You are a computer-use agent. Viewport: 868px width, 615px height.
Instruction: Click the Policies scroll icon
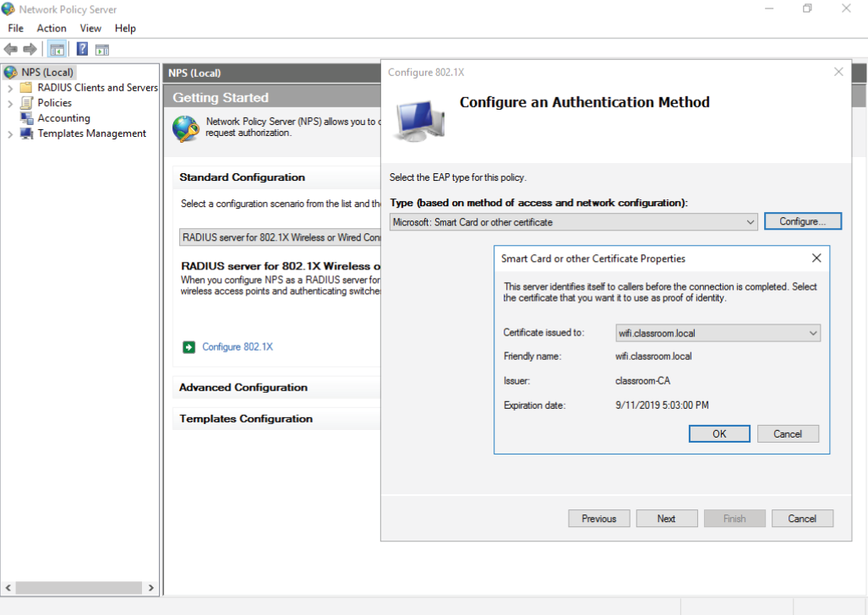(26, 103)
